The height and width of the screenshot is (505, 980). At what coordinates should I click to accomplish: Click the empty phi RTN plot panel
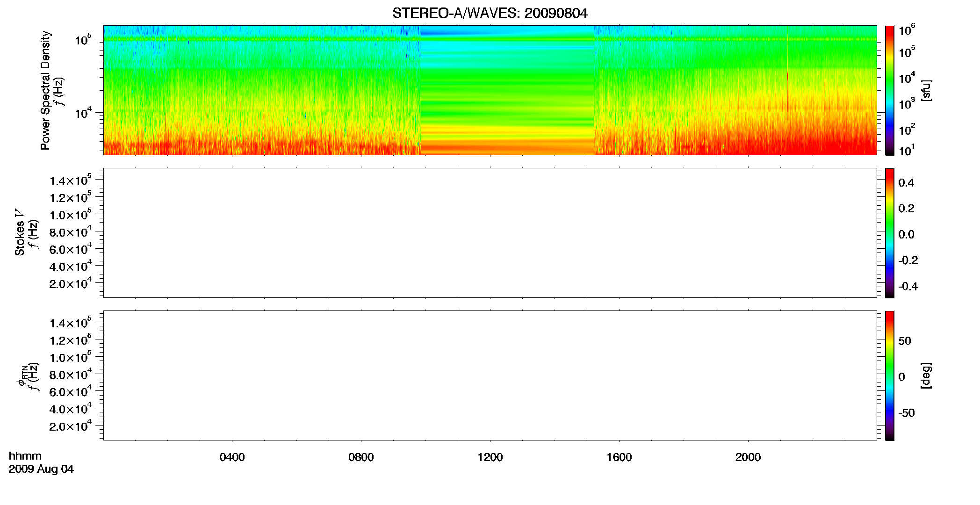tap(490, 375)
